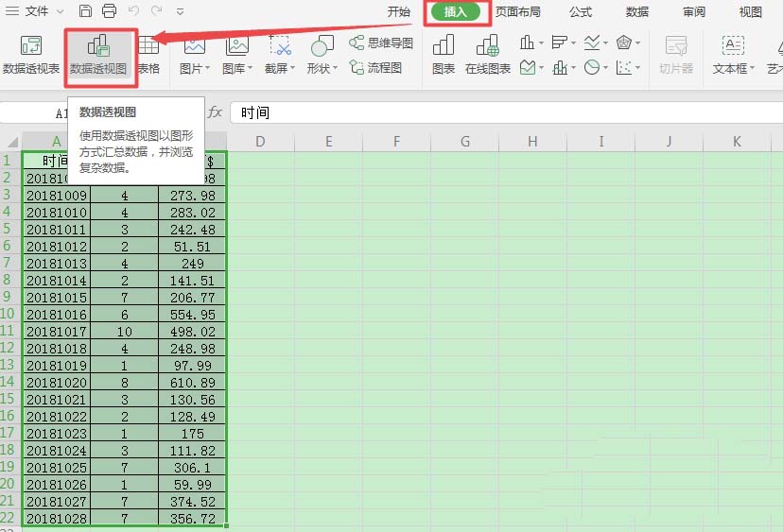Open the Text Box (文本框) dropdown
Image resolution: width=783 pixels, height=532 pixels.
(734, 68)
